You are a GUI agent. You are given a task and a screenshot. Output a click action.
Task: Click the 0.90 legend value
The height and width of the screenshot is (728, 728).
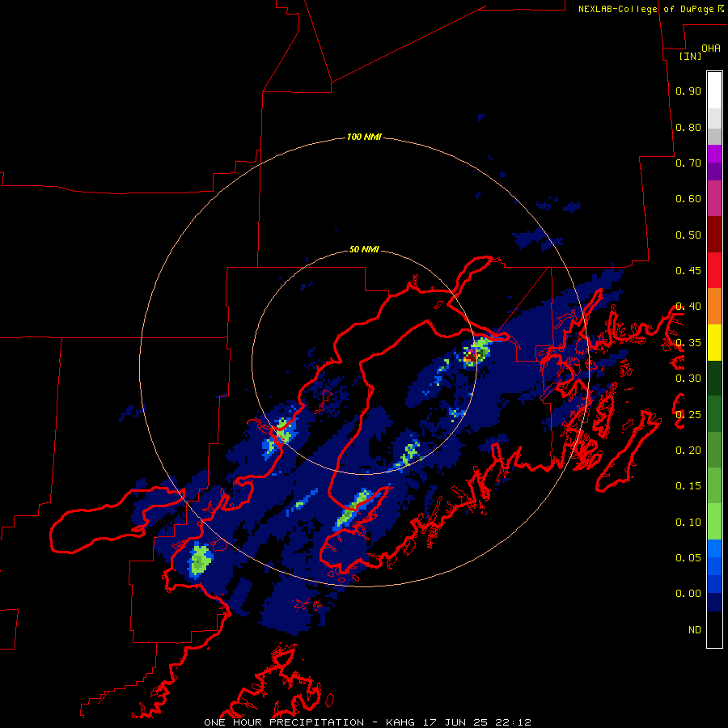tap(688, 91)
